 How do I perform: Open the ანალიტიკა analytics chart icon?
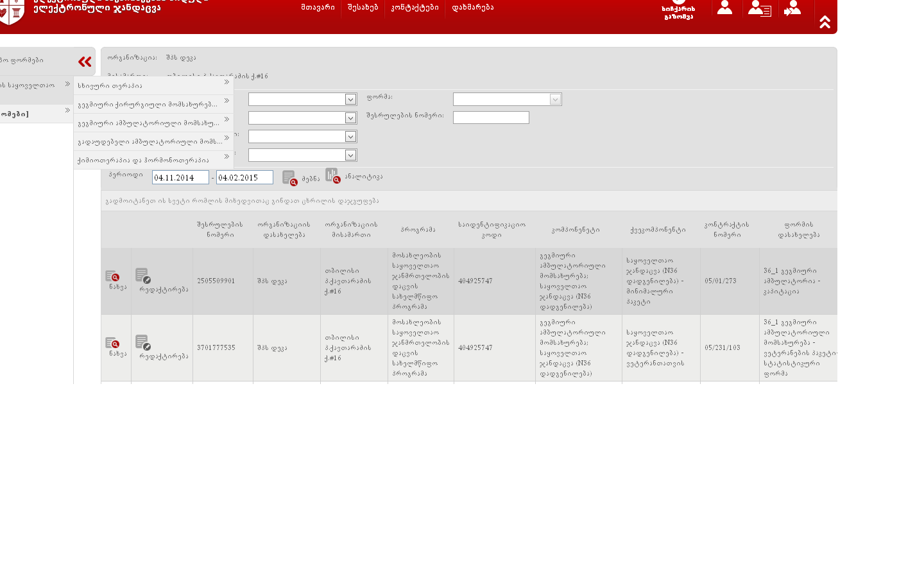coord(332,175)
